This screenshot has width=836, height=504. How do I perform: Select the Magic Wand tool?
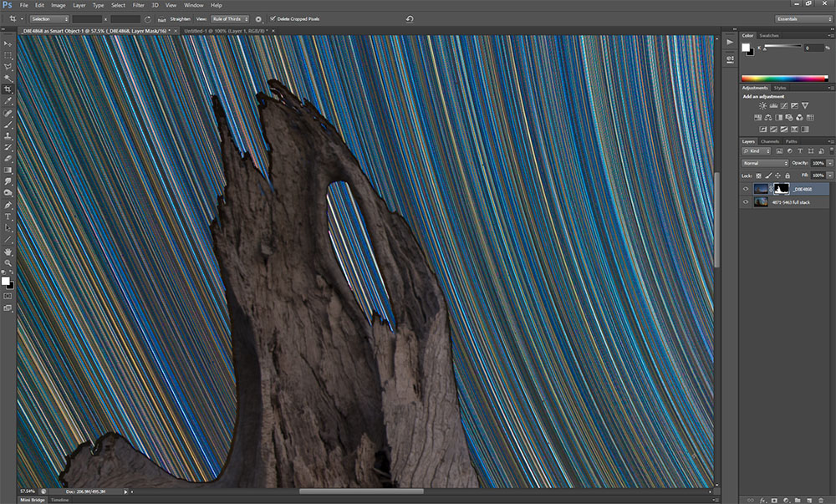pos(8,79)
